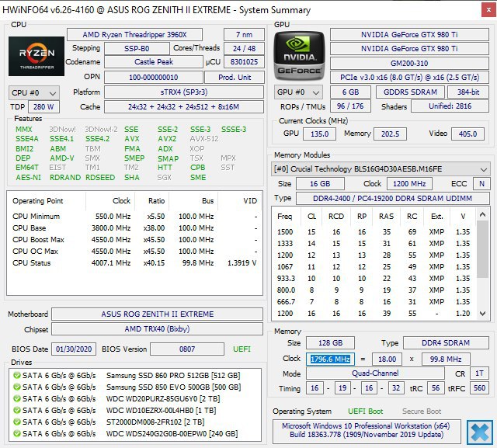Click the memory module clock 1200 MHz field
Screen dimensions: 497x448
coord(409,184)
